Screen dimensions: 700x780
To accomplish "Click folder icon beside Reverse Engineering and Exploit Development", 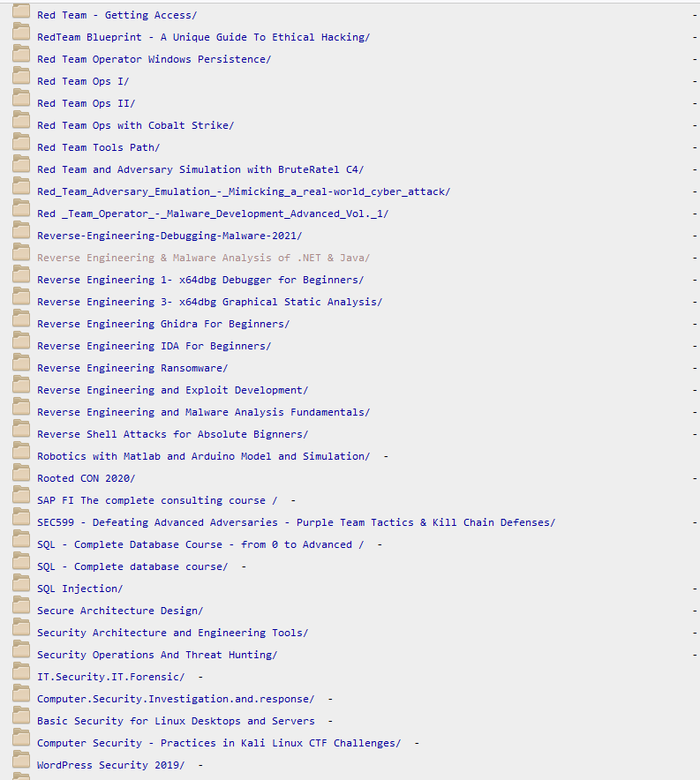I will coord(21,385).
